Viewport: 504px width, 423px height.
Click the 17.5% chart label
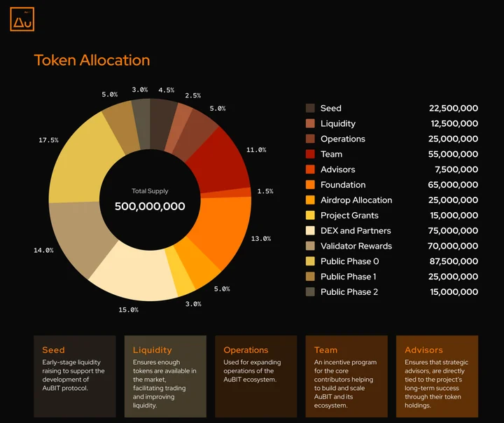(48, 140)
